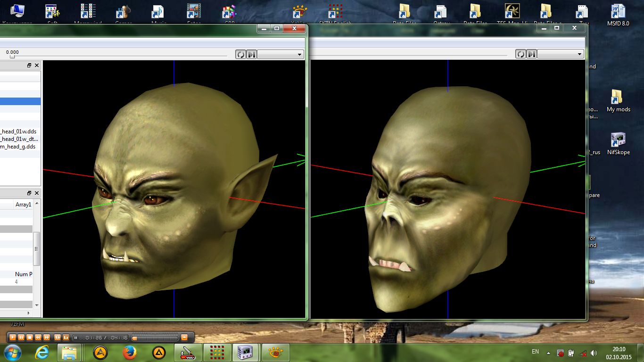Image resolution: width=644 pixels, height=362 pixels.
Task: Open equalizer in AIMP mini player
Action: (66, 337)
